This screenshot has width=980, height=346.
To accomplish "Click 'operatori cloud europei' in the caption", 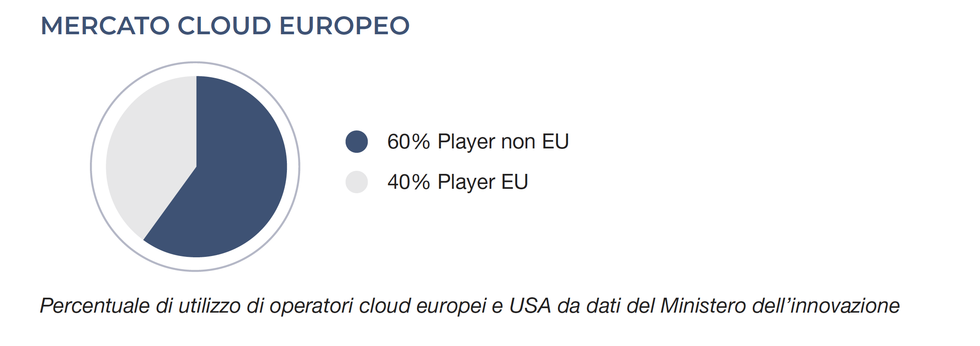I will 378,306.
